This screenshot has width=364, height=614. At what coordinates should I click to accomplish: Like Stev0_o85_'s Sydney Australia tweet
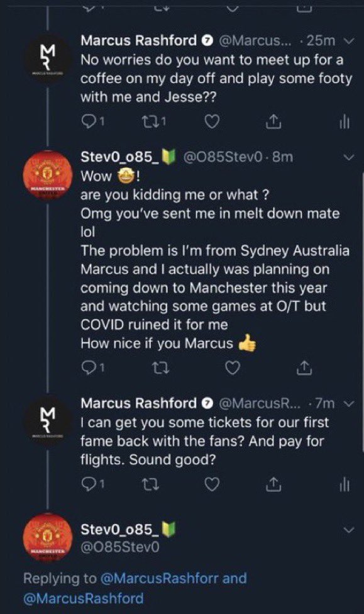(x=233, y=368)
